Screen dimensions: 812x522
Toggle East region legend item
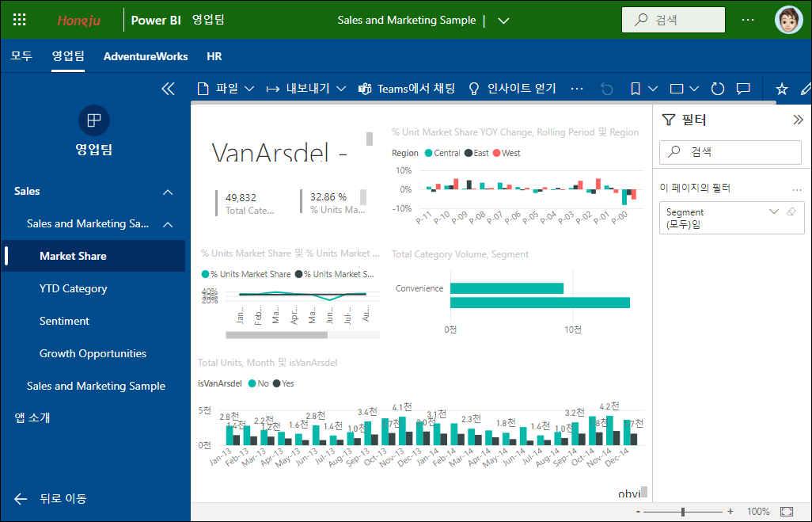click(x=476, y=153)
